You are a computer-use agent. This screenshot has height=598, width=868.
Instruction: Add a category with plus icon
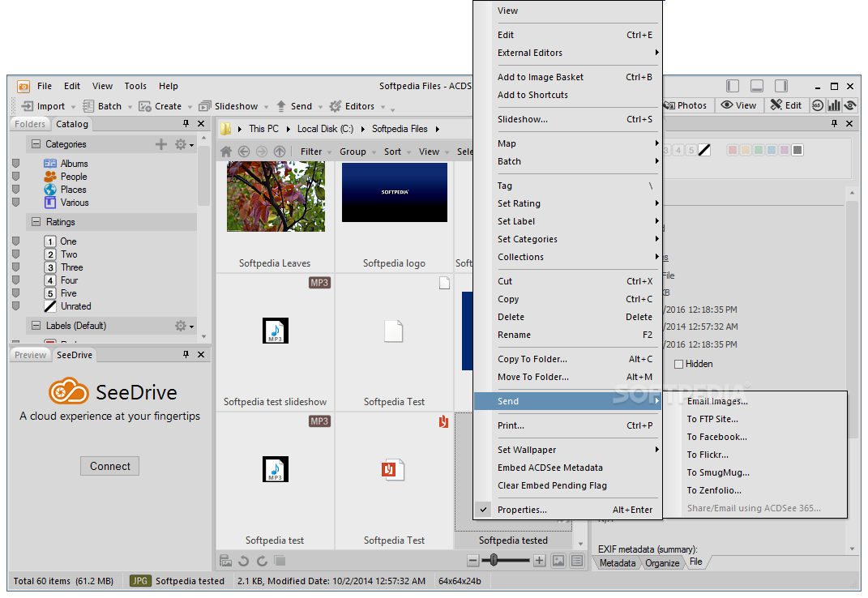(x=161, y=144)
